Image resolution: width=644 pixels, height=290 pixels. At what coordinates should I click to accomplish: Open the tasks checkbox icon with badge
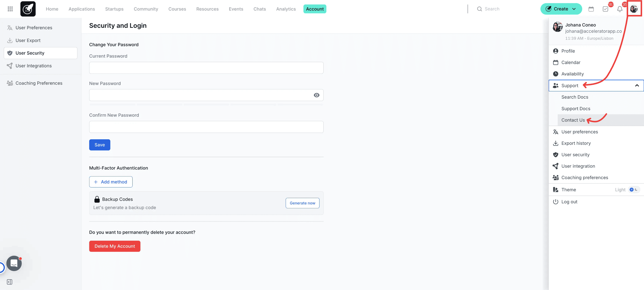tap(605, 9)
